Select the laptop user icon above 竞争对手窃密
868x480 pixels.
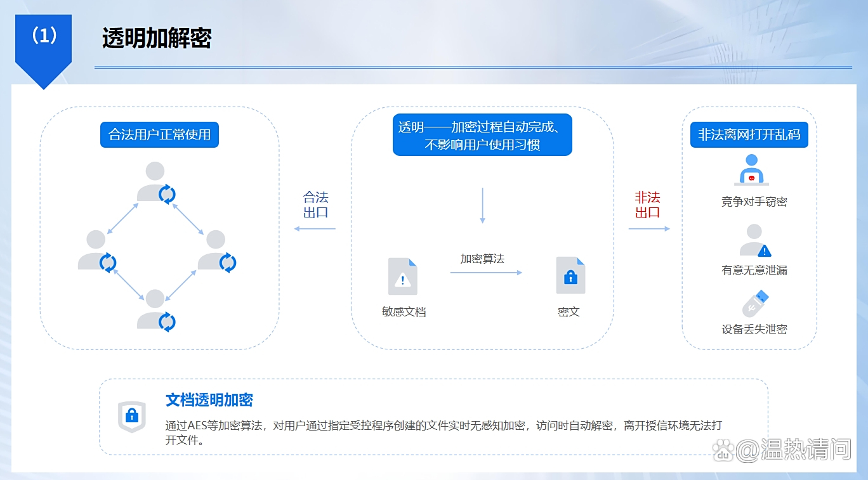point(751,172)
